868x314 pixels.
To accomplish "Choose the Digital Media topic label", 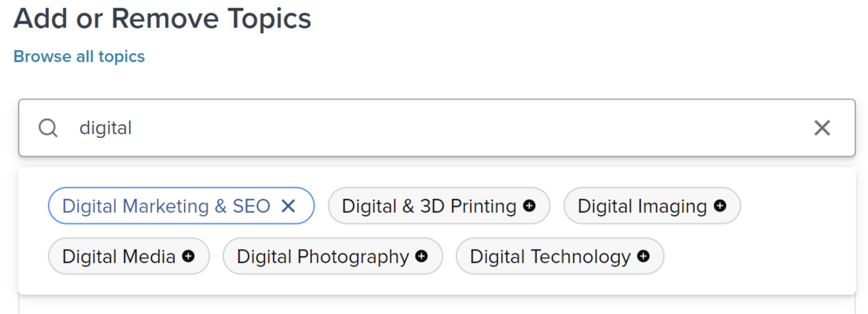I will coord(118,256).
